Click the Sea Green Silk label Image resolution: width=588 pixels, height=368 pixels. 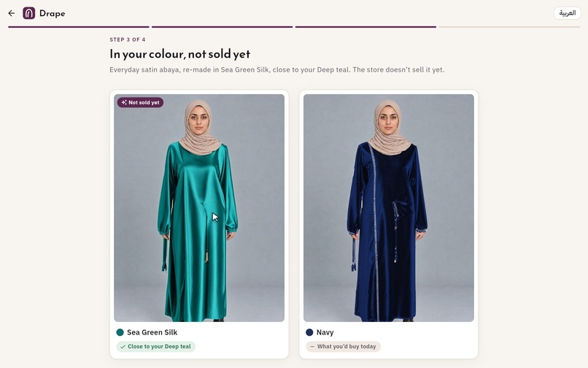point(152,332)
